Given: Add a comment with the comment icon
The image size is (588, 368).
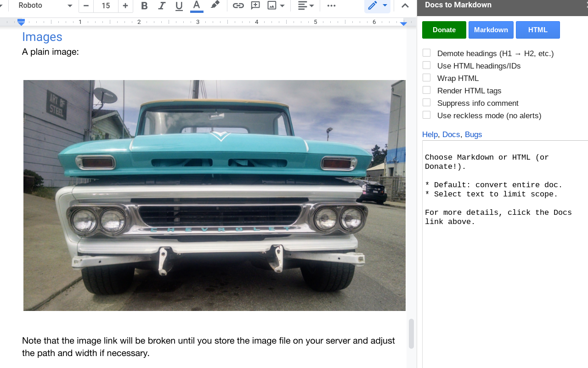Looking at the screenshot, I should tap(255, 6).
